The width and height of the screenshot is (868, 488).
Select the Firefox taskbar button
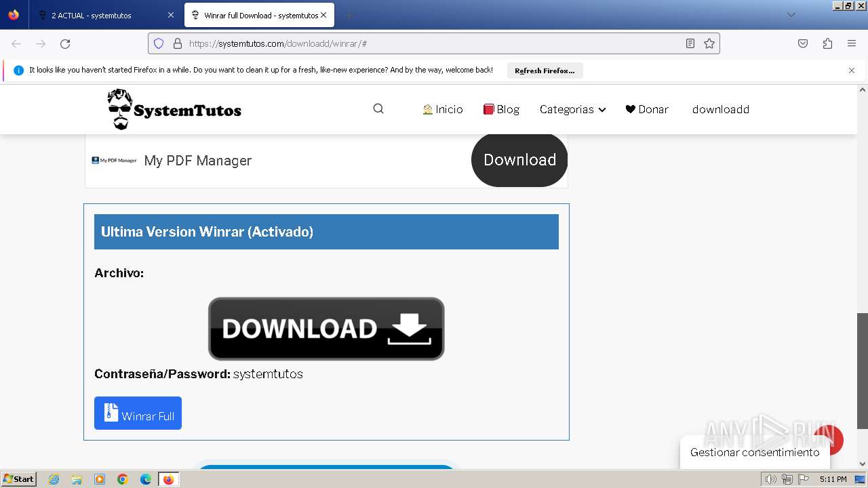click(x=169, y=479)
